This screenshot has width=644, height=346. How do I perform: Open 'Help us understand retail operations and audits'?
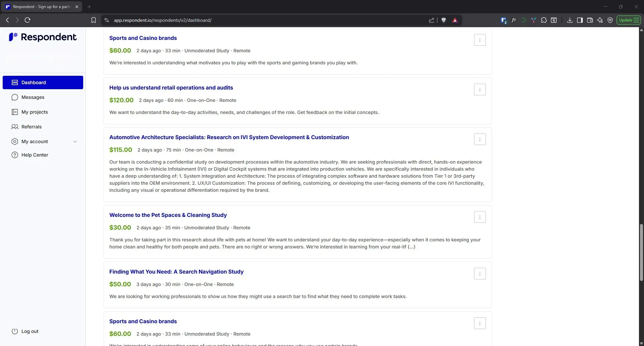(171, 88)
